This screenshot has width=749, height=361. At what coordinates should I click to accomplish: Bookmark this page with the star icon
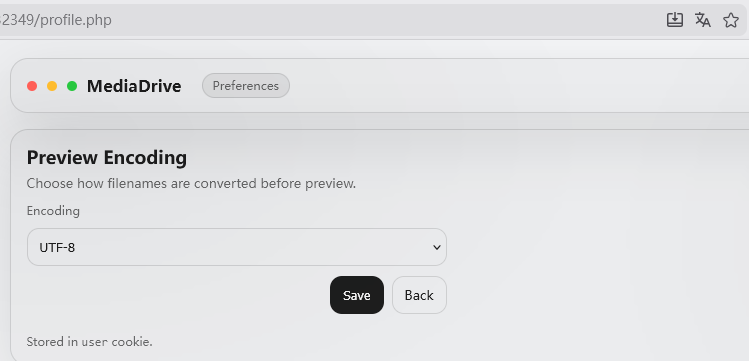tap(731, 20)
